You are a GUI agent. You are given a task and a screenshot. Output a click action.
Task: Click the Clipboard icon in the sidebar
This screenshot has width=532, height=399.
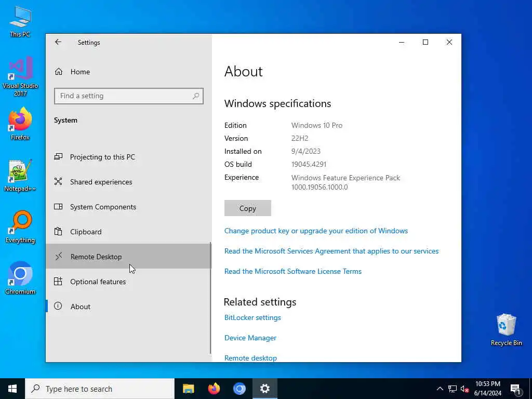[x=58, y=231]
